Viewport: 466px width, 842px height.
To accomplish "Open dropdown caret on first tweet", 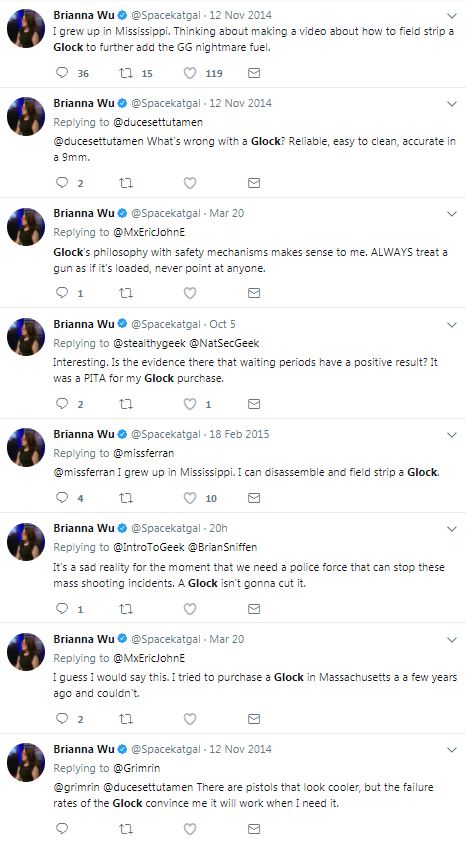I will (x=452, y=16).
